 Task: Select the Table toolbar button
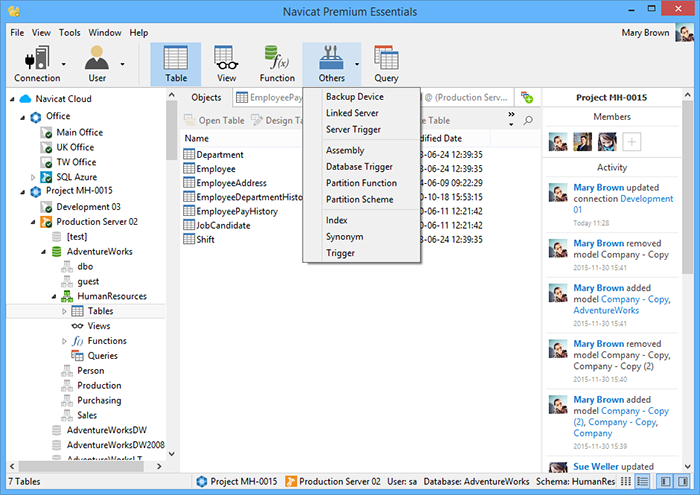point(176,64)
